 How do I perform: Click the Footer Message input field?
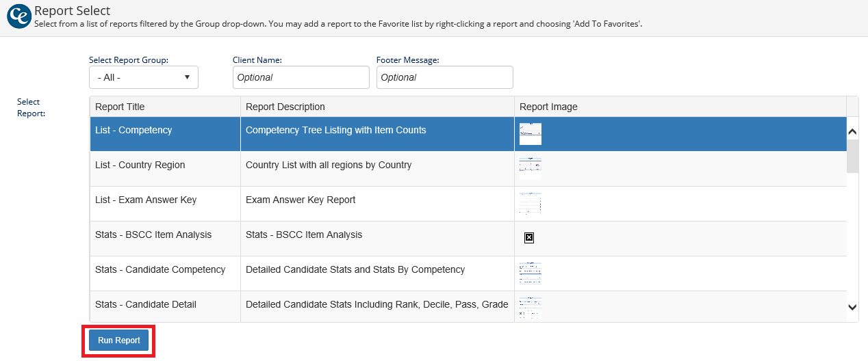[444, 77]
